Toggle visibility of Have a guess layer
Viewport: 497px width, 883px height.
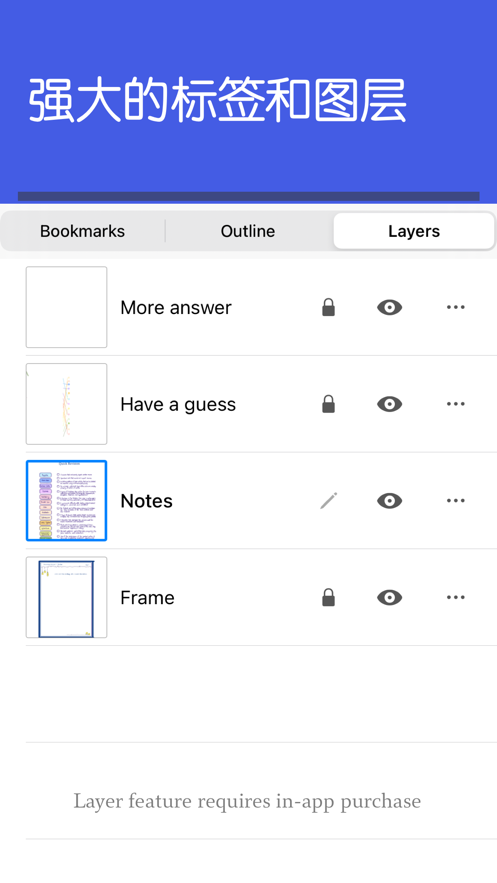389,404
